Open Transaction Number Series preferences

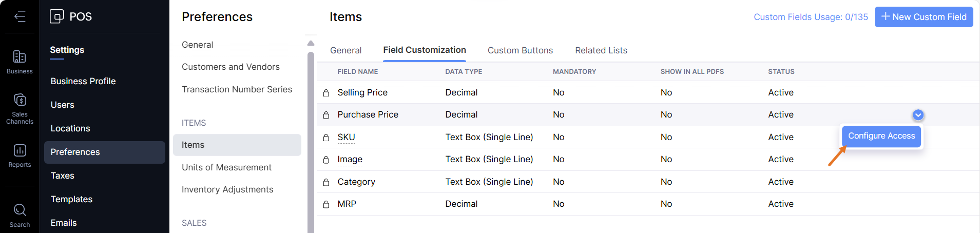[x=237, y=89]
